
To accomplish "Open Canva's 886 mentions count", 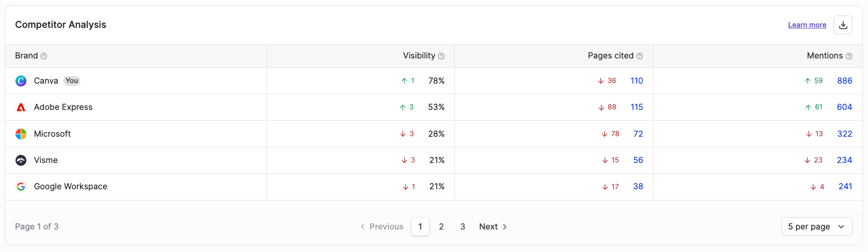I will pyautogui.click(x=844, y=81).
